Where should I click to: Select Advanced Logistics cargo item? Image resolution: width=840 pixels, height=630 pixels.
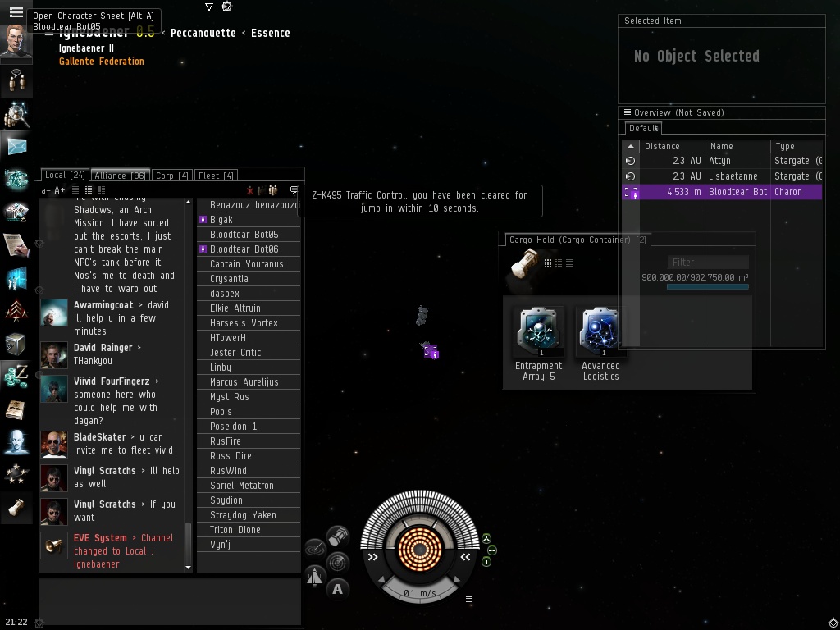(x=600, y=344)
